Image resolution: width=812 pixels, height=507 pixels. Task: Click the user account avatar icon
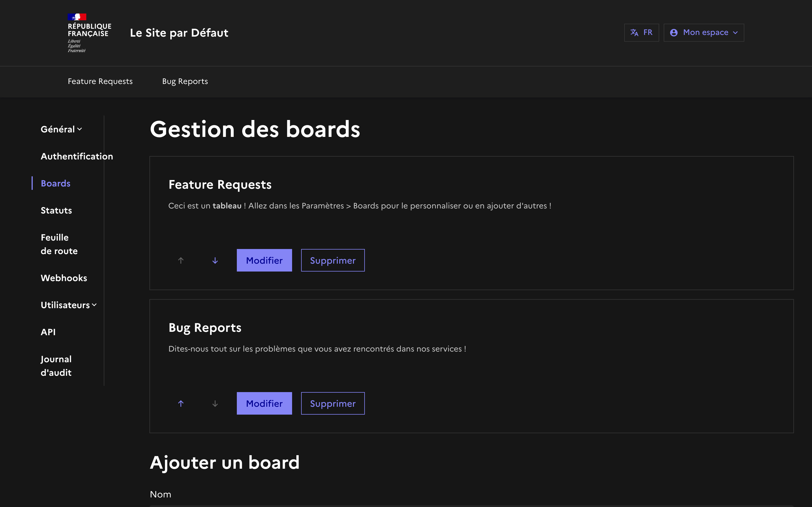pos(673,32)
